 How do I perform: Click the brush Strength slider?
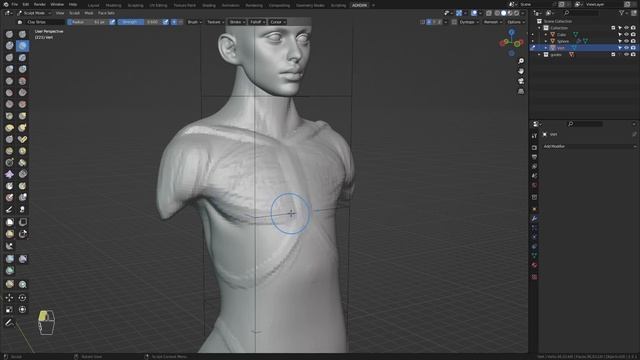tap(140, 22)
